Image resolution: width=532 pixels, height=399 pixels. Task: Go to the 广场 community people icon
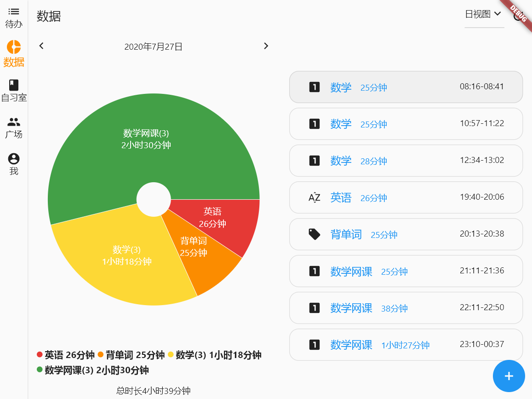coord(14,122)
